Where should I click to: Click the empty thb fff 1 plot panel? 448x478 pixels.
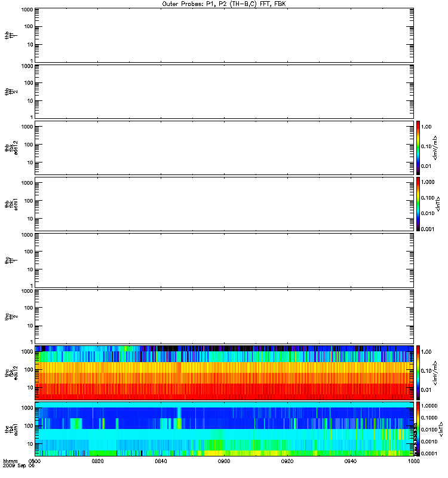tap(225, 35)
